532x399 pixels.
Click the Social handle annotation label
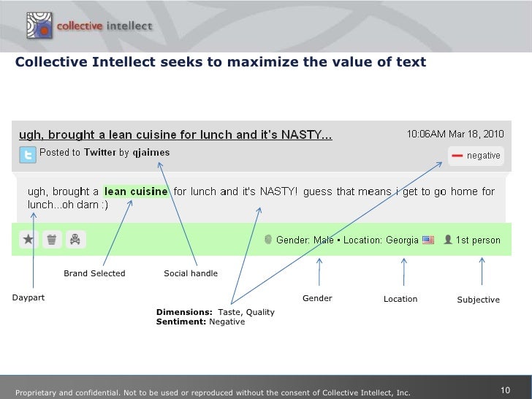191,273
